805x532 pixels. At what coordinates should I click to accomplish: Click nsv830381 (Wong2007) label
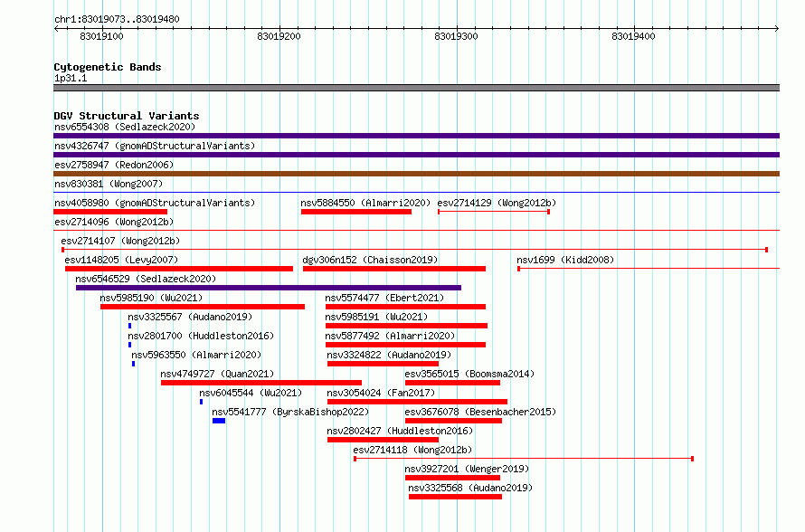click(x=109, y=184)
